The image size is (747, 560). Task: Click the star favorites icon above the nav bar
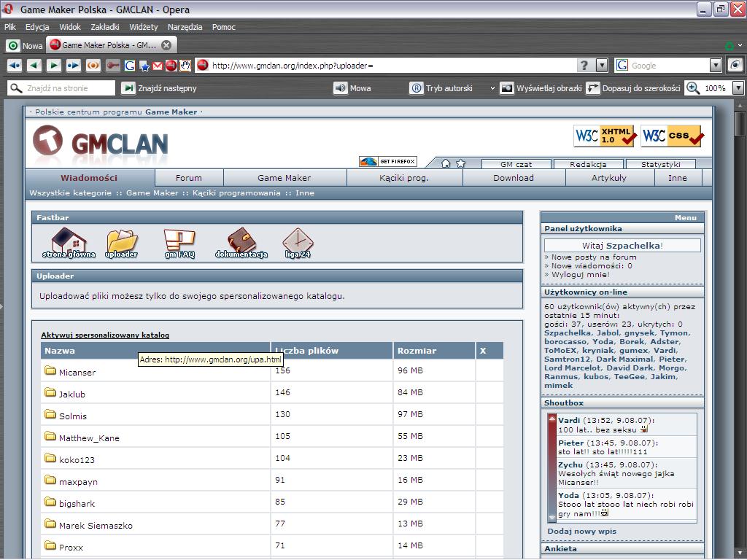461,163
